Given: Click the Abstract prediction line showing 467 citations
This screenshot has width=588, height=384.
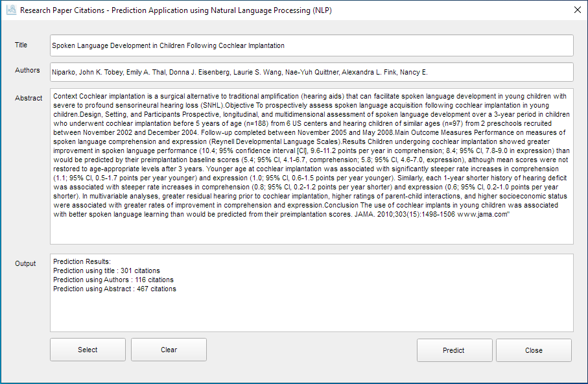Looking at the screenshot, I should (x=115, y=289).
